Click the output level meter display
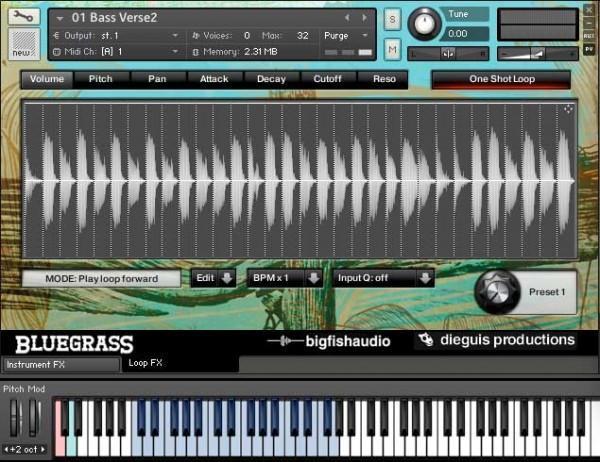Screen dimensions: 600x462 (538, 24)
